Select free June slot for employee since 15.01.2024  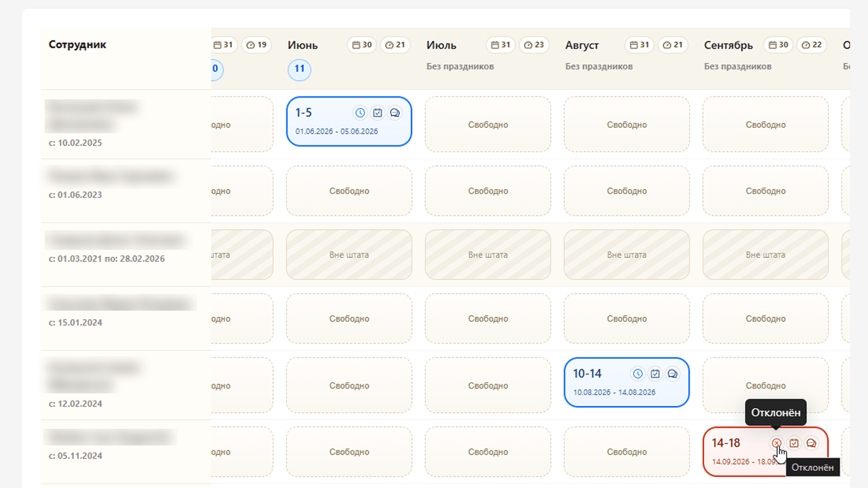tap(349, 319)
